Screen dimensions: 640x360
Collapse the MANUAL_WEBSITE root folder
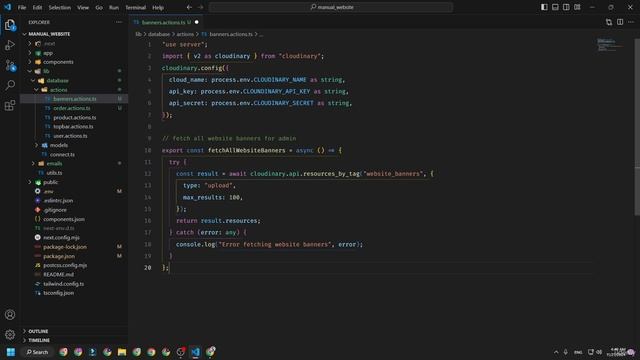pos(74,34)
